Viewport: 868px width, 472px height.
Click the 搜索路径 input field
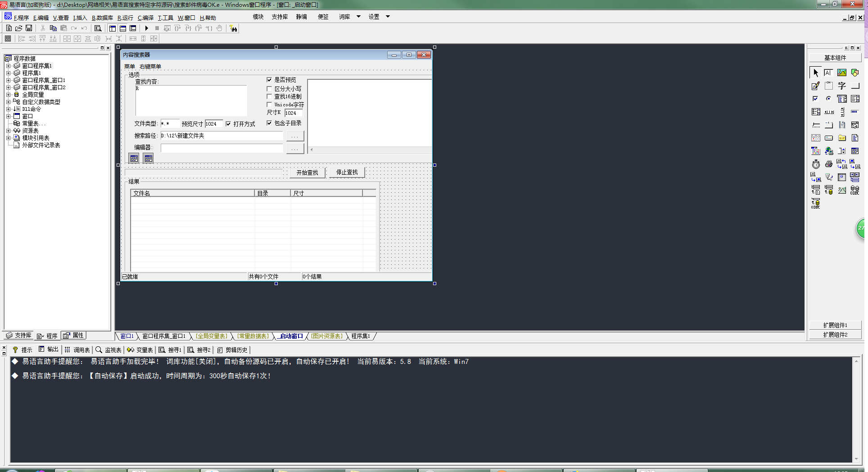click(222, 136)
